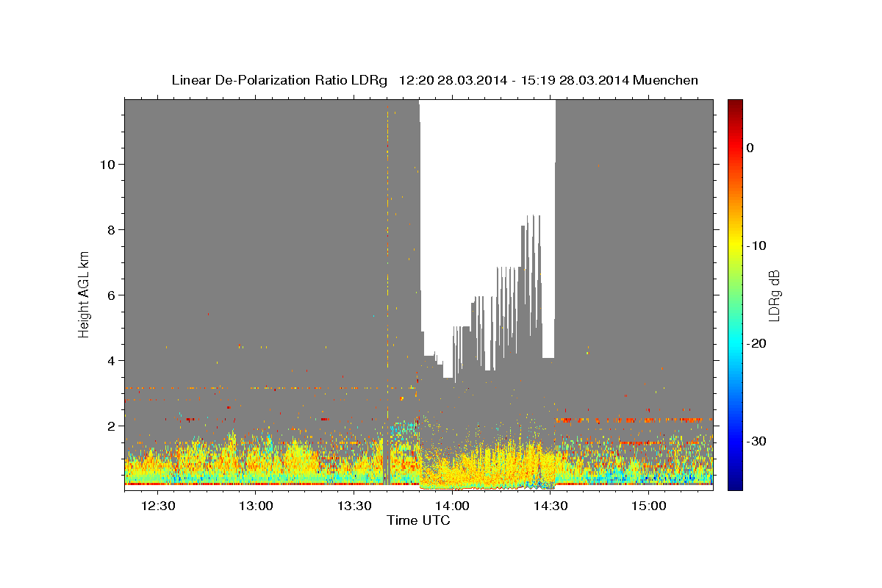Click the 13:00 time tick label
The height and width of the screenshot is (588, 882).
tap(257, 506)
